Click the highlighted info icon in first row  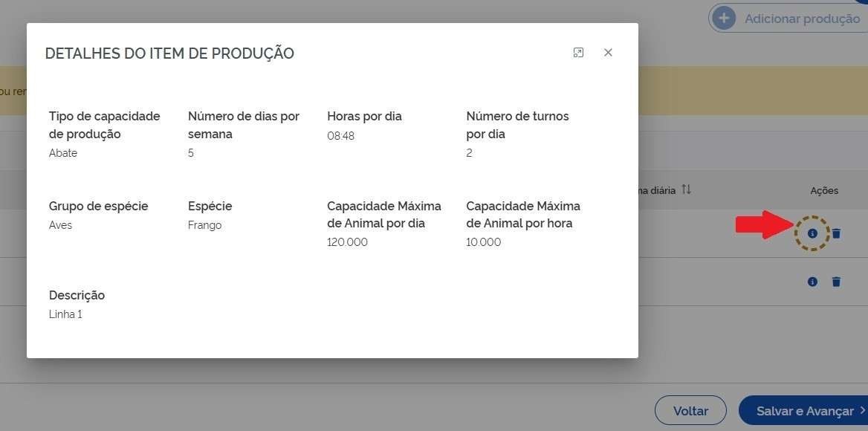click(x=812, y=233)
